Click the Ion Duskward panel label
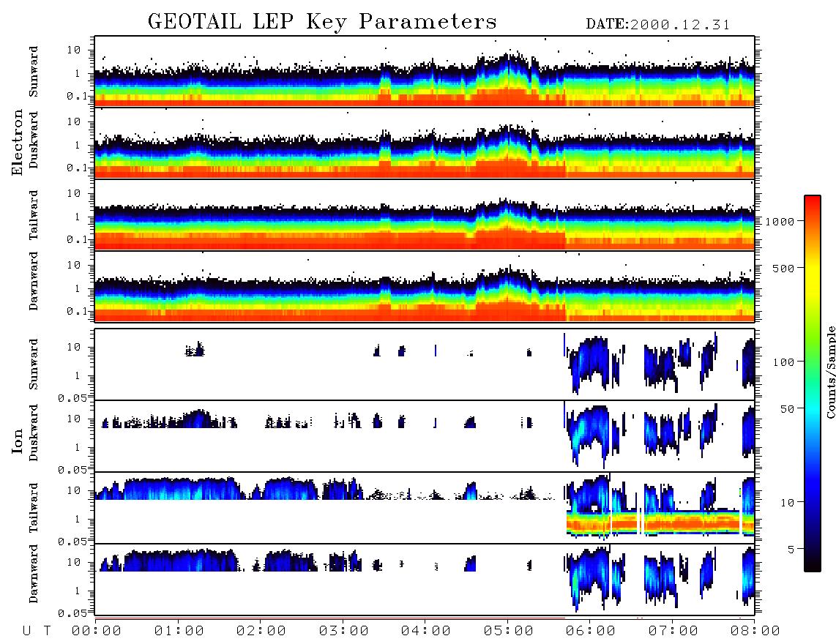This screenshot has height=644, width=836. pyautogui.click(x=34, y=433)
